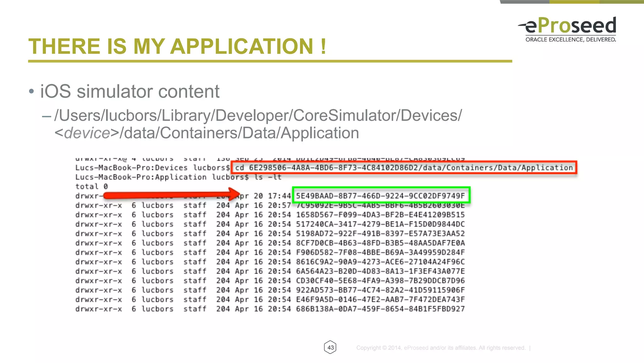Click the title 'THERE IS MY APPLICATION !'

point(177,47)
